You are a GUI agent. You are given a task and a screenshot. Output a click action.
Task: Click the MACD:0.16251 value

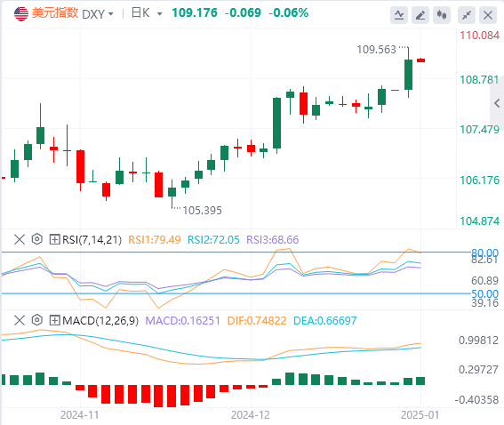(182, 320)
